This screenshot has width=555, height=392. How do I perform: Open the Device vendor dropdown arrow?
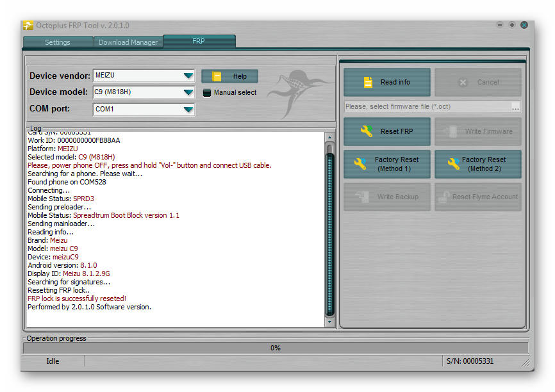tap(188, 76)
